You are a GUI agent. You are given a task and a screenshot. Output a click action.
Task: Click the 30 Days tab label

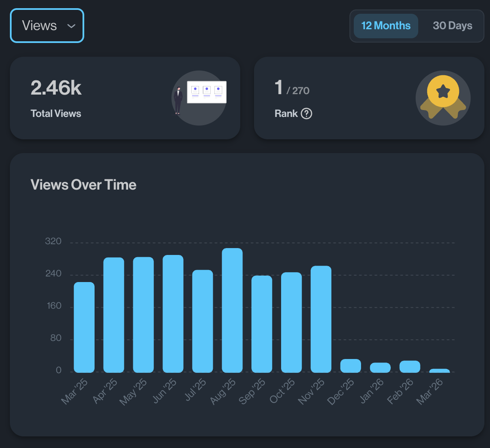coord(452,25)
